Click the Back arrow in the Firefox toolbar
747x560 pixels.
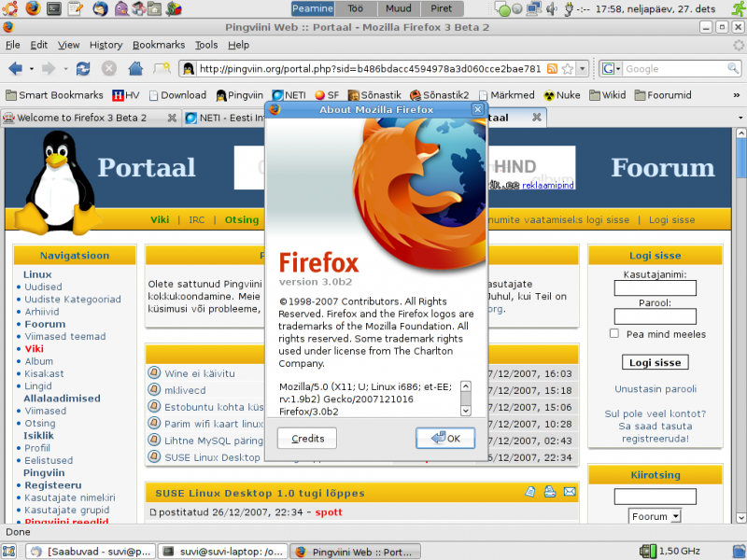coord(15,68)
